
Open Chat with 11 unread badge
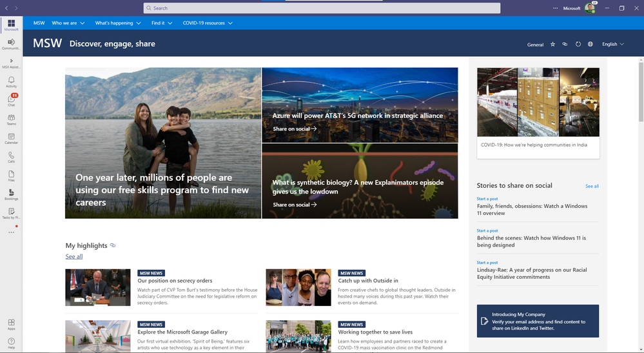coord(11,100)
